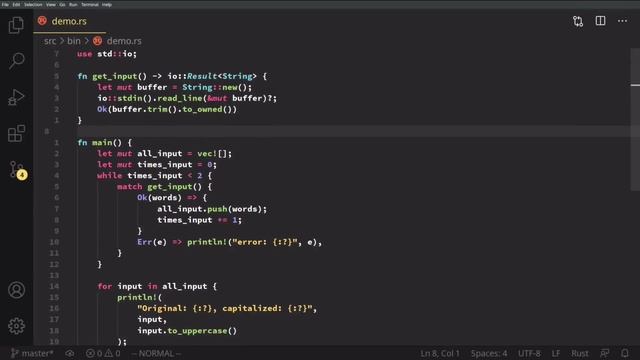This screenshot has width=640, height=360.
Task: Click 'input.to_uppercase()' call
Action: click(x=187, y=331)
